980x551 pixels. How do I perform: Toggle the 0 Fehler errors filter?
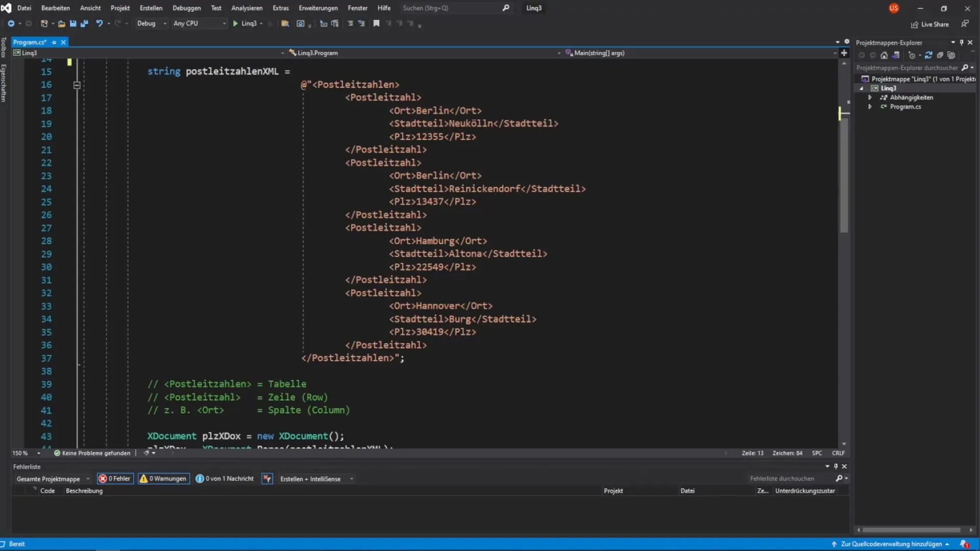(115, 479)
